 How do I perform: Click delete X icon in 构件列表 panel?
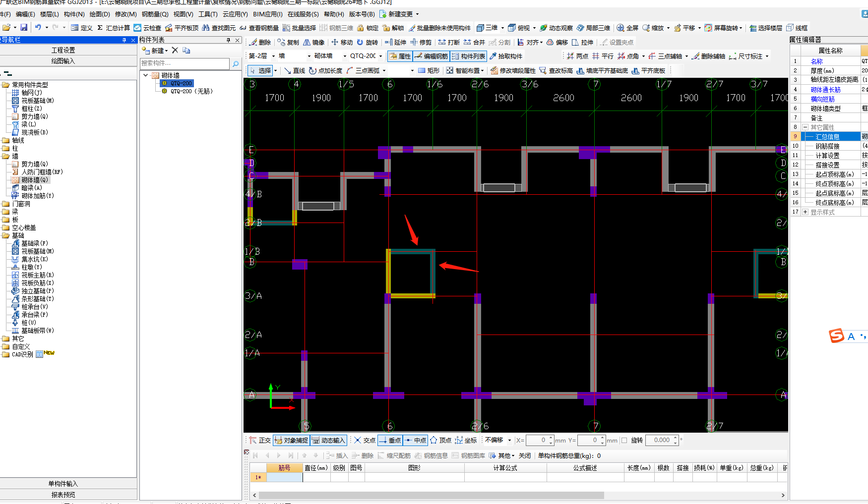point(175,50)
